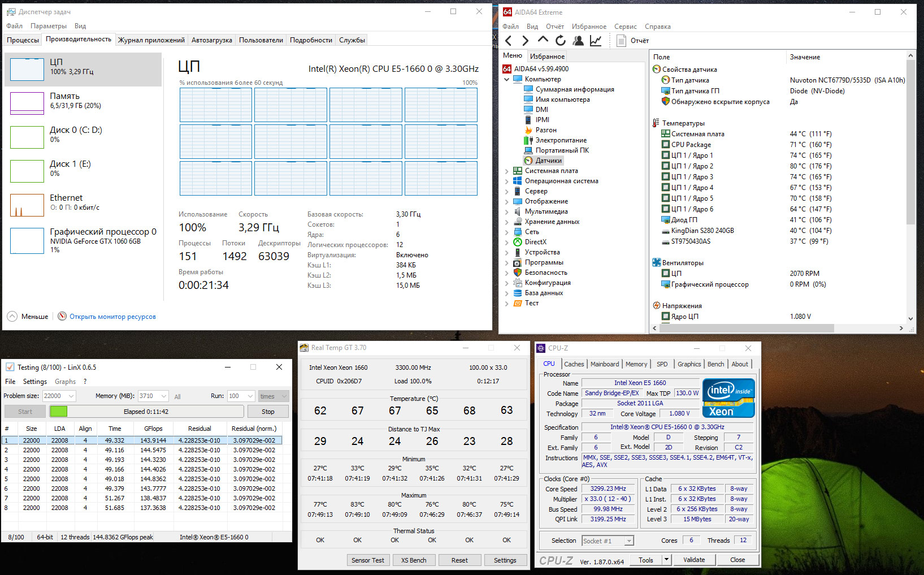Screen dimensions: 924x575
Task: Click the XS Bench button
Action: (414, 560)
